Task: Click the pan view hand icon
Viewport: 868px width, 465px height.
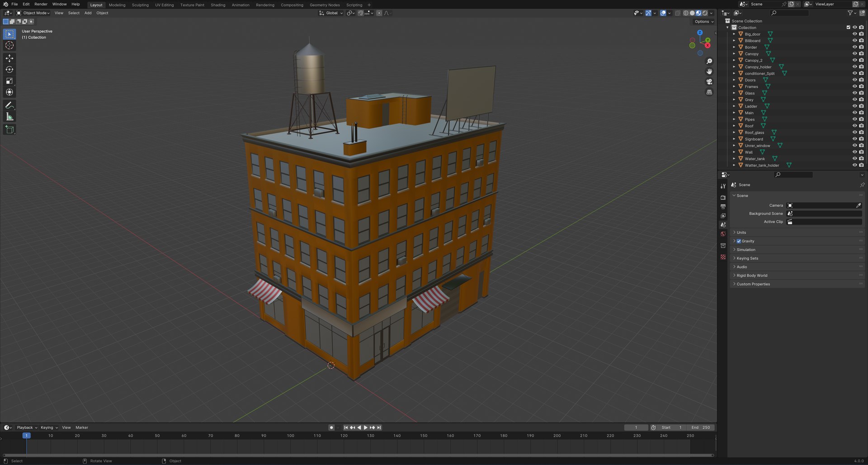Action: [x=709, y=71]
